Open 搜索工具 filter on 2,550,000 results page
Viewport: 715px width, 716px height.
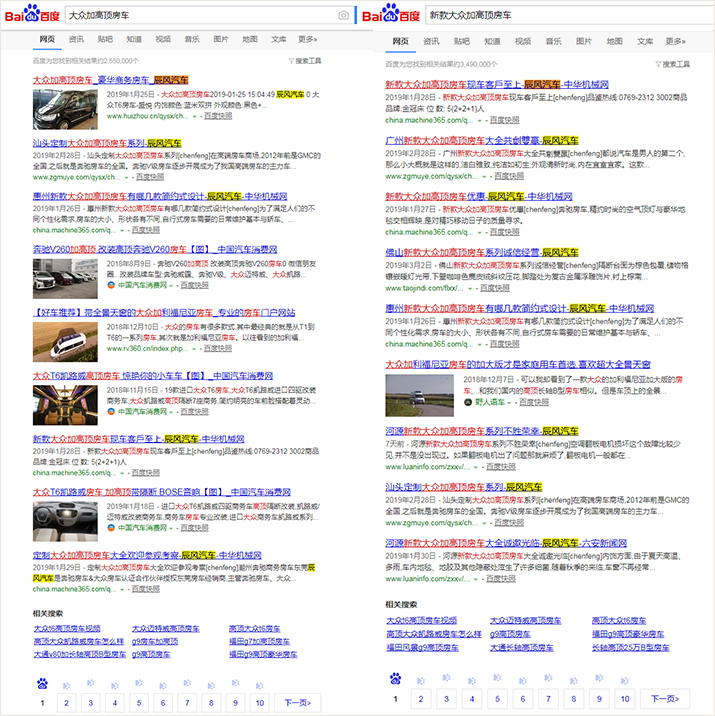[x=305, y=61]
